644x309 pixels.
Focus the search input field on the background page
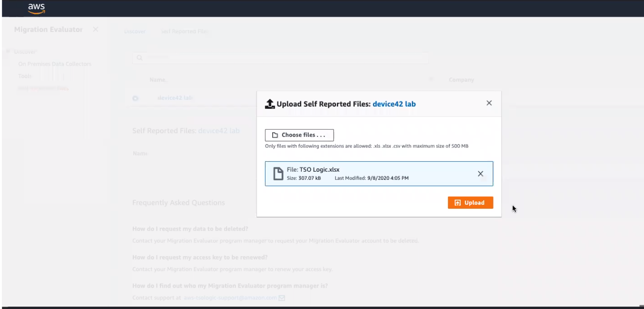280,58
